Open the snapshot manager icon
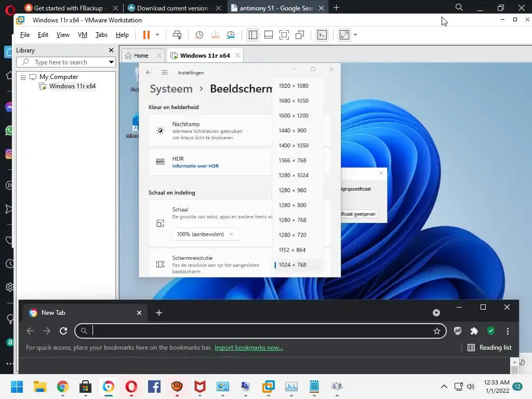The height and width of the screenshot is (399, 532). pos(231,35)
